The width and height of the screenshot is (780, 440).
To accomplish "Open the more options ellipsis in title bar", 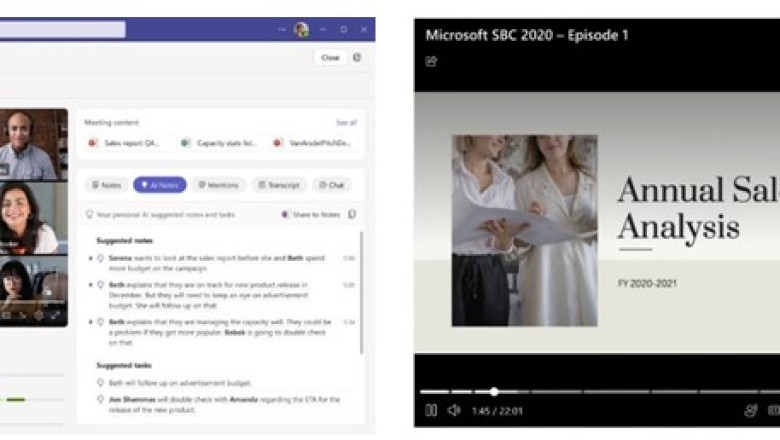I will (x=282, y=30).
